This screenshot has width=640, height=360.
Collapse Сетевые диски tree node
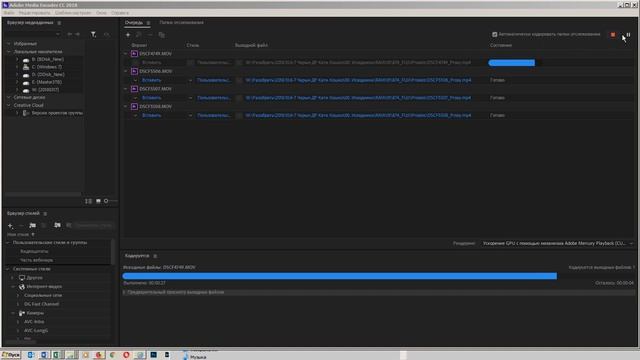[x=9, y=98]
